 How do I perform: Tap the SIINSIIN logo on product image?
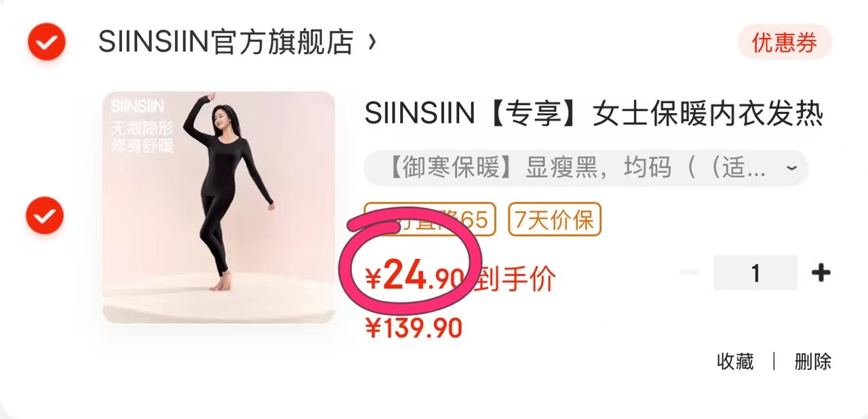pyautogui.click(x=137, y=106)
